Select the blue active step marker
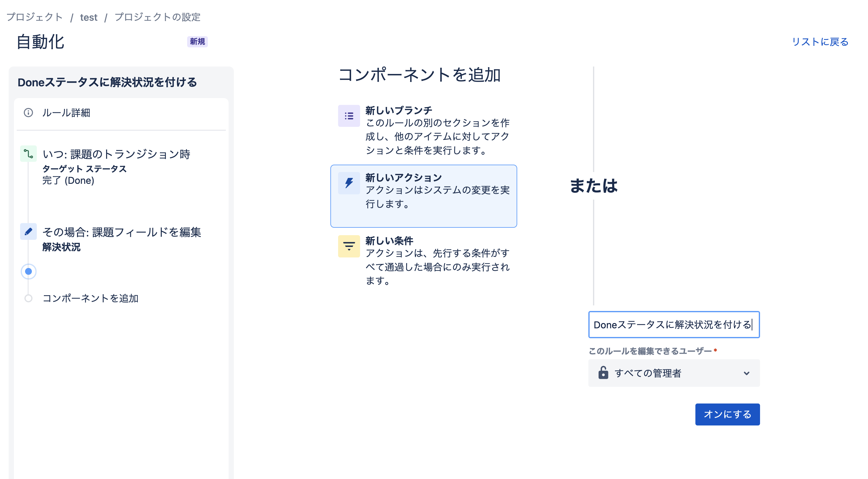This screenshot has width=868, height=479. point(28,271)
